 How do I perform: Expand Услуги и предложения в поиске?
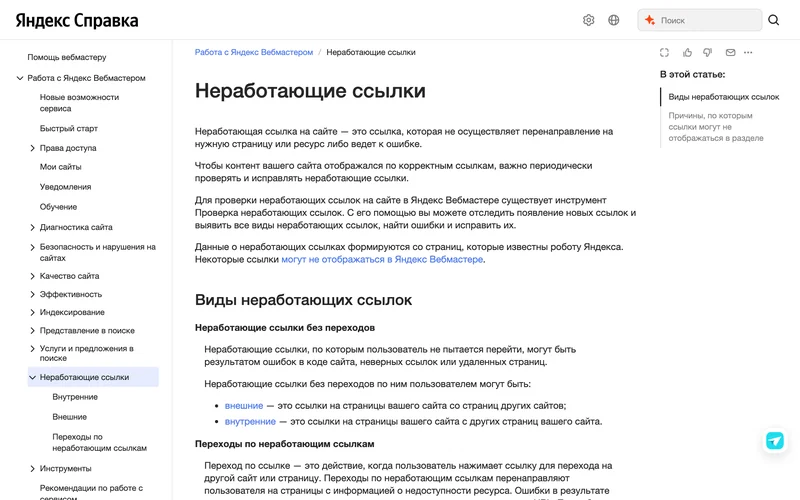click(33, 348)
